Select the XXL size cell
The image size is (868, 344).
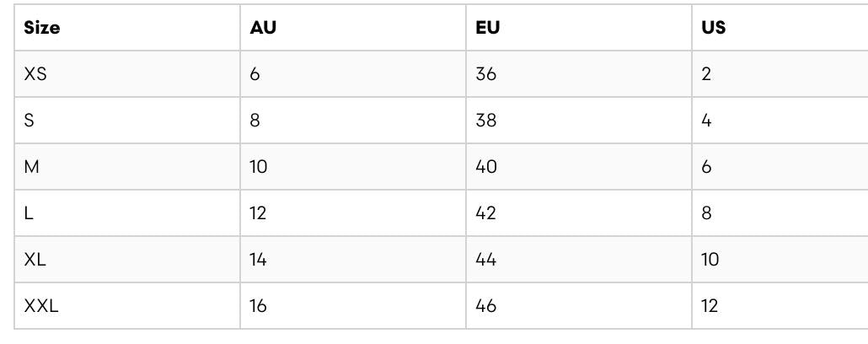(x=127, y=306)
